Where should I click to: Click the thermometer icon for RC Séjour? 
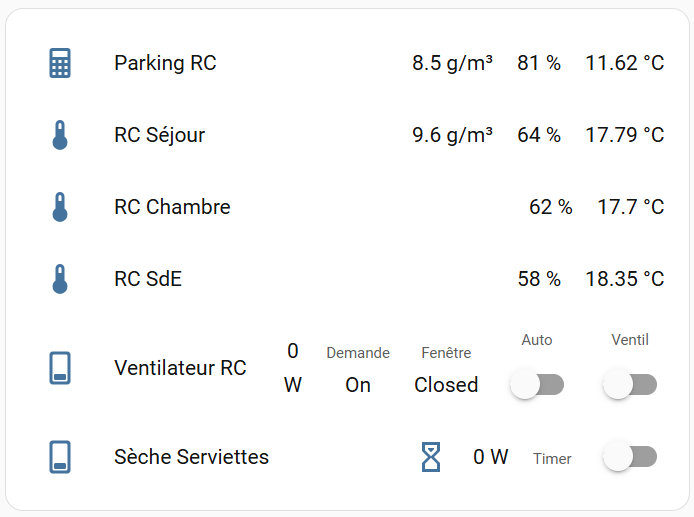pyautogui.click(x=60, y=135)
